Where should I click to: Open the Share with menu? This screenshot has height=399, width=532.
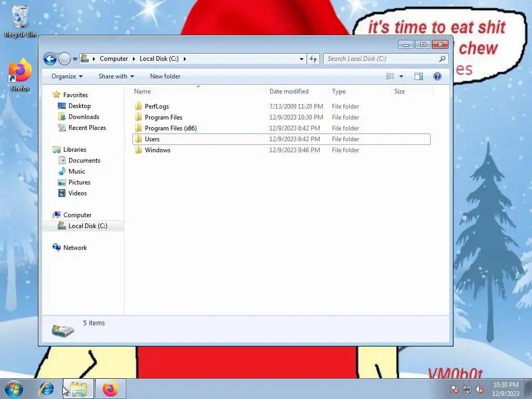click(x=116, y=76)
